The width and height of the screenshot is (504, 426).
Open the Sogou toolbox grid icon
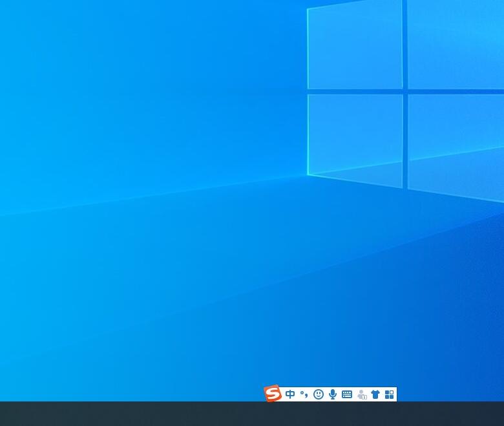click(x=389, y=394)
